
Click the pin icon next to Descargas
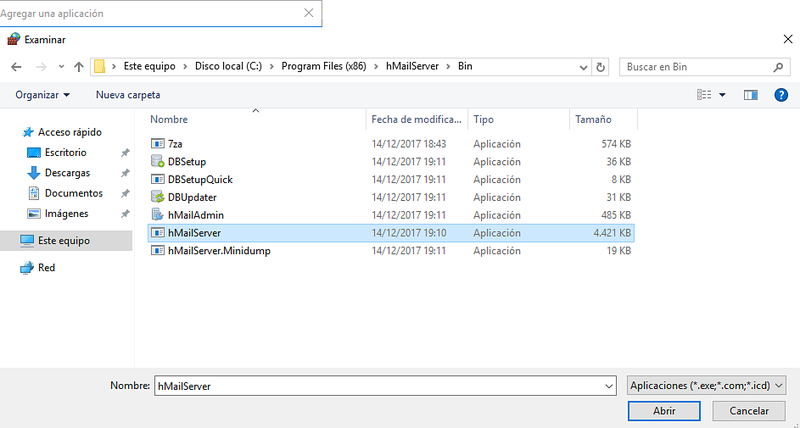(125, 173)
